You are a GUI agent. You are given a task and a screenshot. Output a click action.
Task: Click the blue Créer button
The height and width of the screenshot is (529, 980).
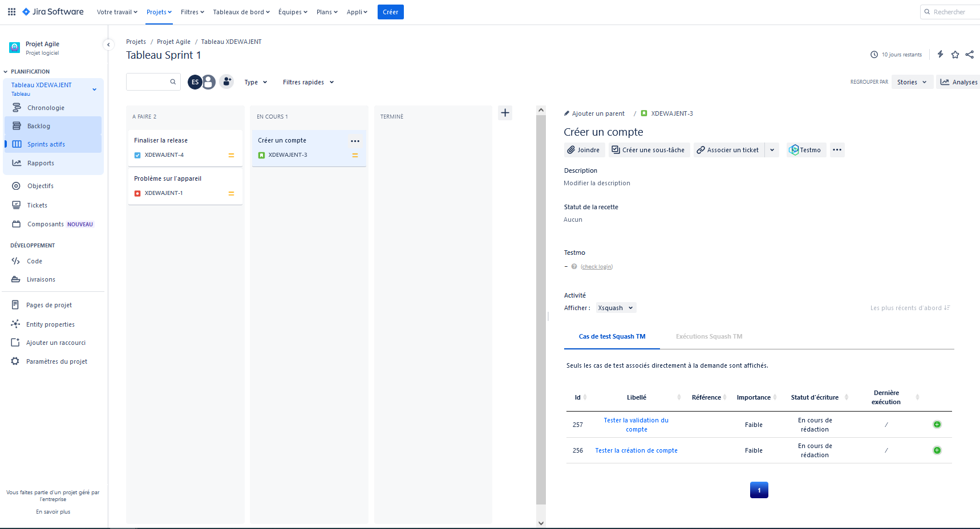pos(390,12)
